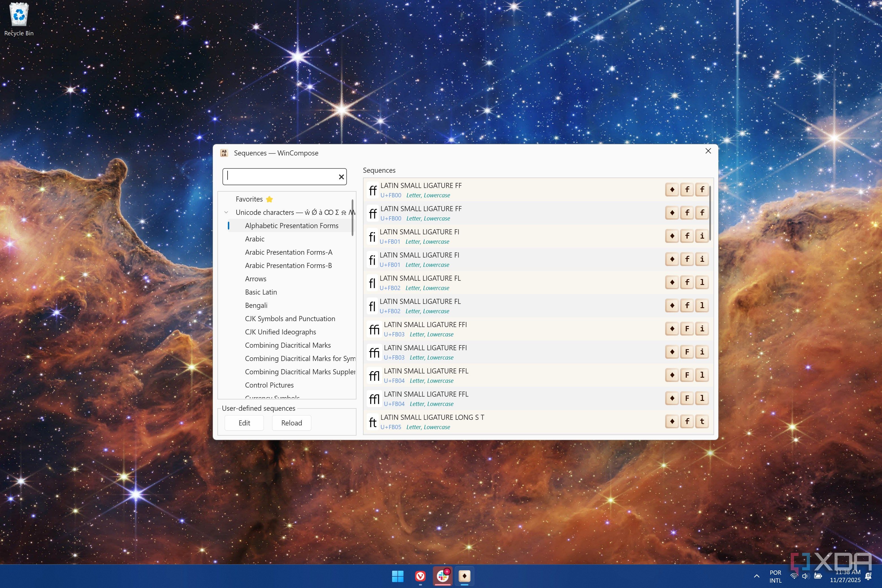Choose Arabic Presentation Forms-A
The image size is (882, 588).
pos(288,252)
